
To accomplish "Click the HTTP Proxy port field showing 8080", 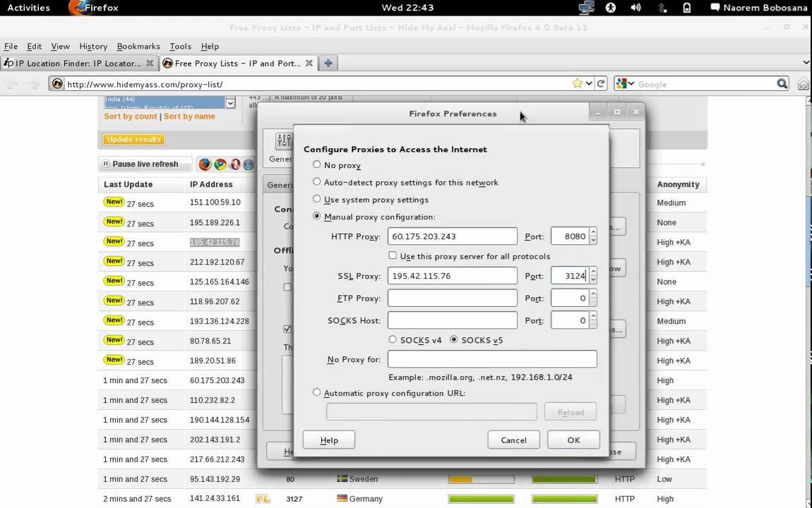I will pyautogui.click(x=570, y=236).
